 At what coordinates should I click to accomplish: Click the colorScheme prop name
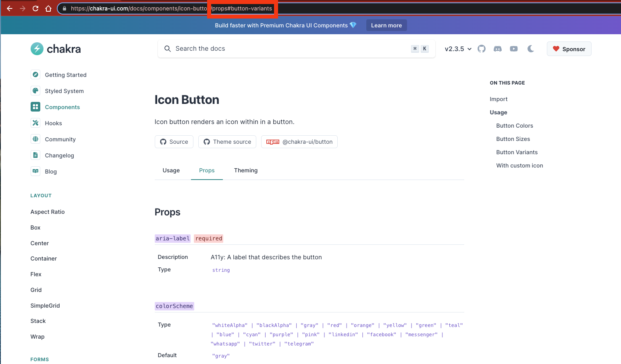click(x=174, y=306)
